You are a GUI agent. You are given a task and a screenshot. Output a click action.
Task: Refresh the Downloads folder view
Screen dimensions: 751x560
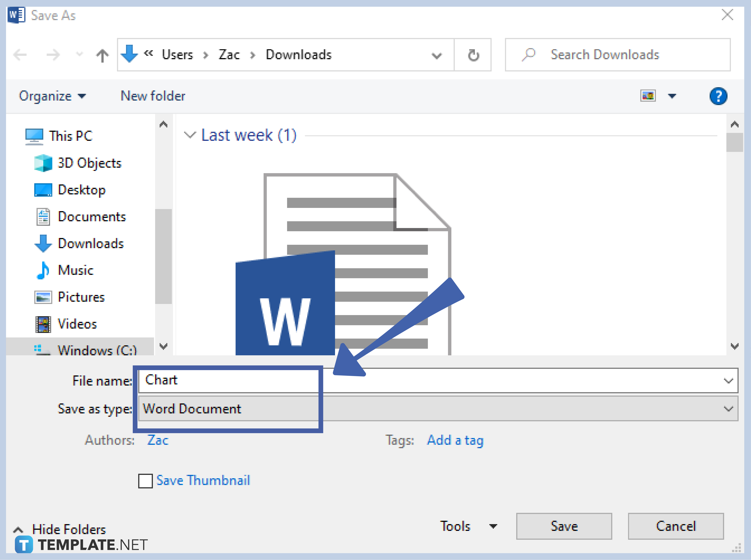(x=473, y=55)
